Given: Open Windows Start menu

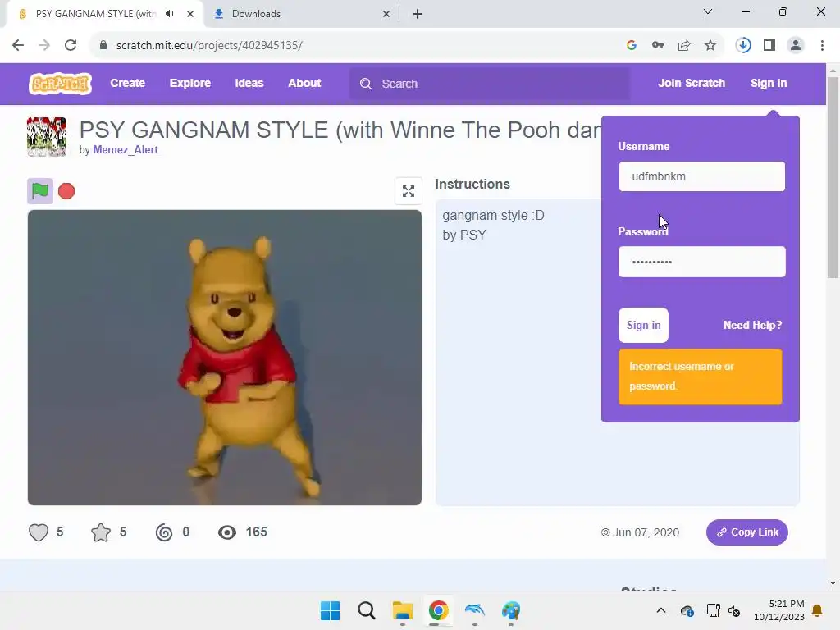Looking at the screenshot, I should (330, 610).
